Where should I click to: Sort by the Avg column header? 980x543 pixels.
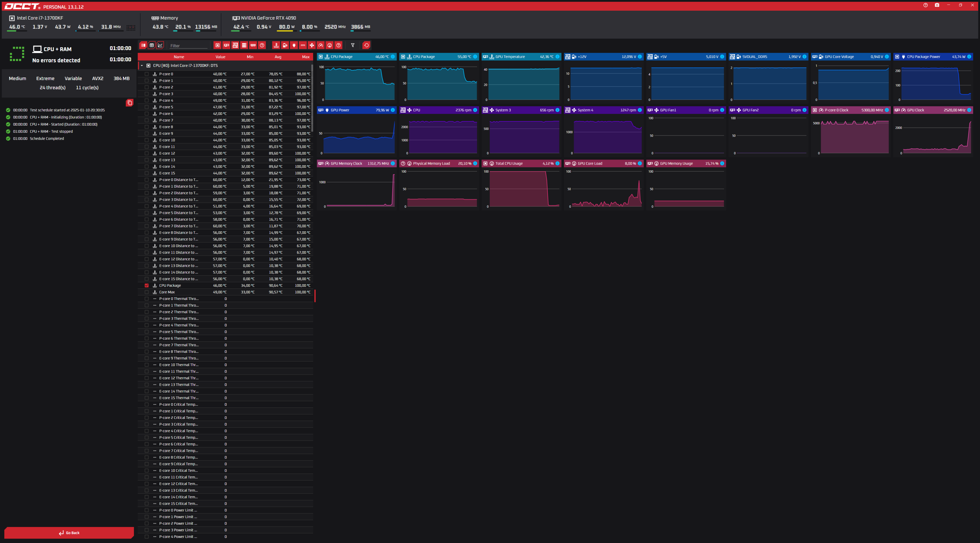click(x=278, y=57)
